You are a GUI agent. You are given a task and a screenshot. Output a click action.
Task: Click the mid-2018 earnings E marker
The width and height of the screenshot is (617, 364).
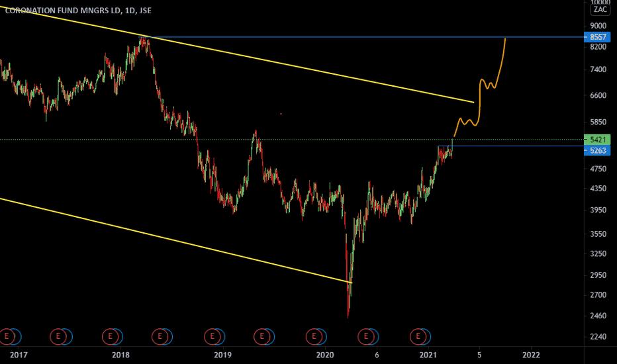160,336
